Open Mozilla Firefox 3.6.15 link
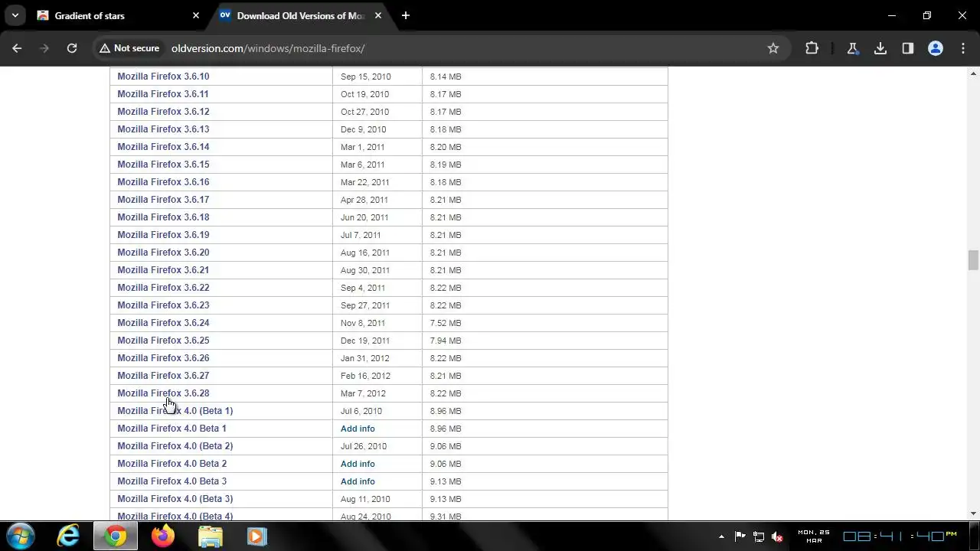The width and height of the screenshot is (980, 551). pos(163,165)
